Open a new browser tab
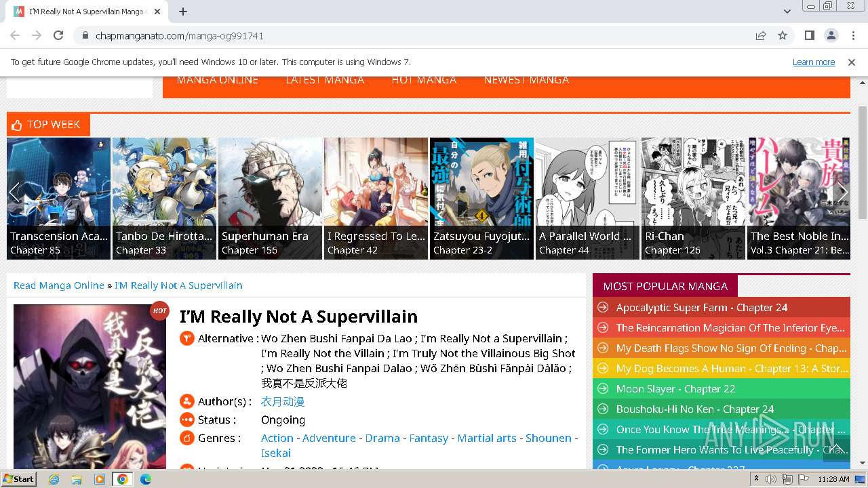The width and height of the screenshot is (868, 488). click(x=183, y=12)
